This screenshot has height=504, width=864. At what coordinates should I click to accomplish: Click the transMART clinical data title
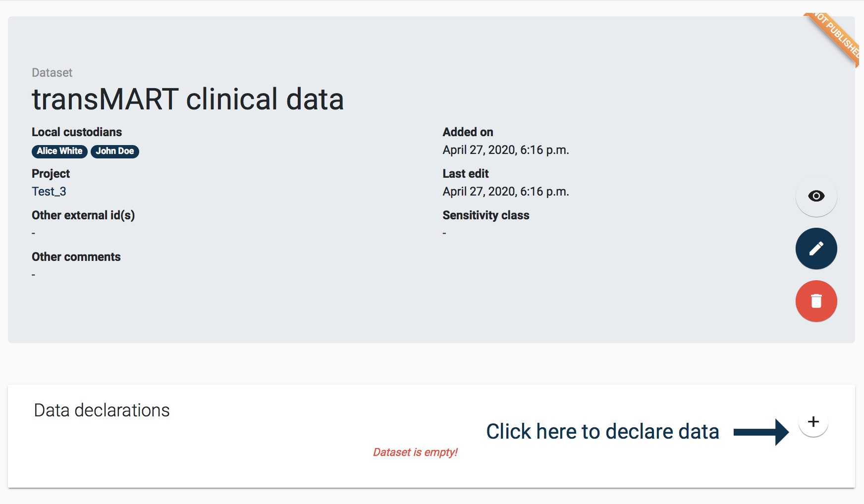click(x=188, y=99)
